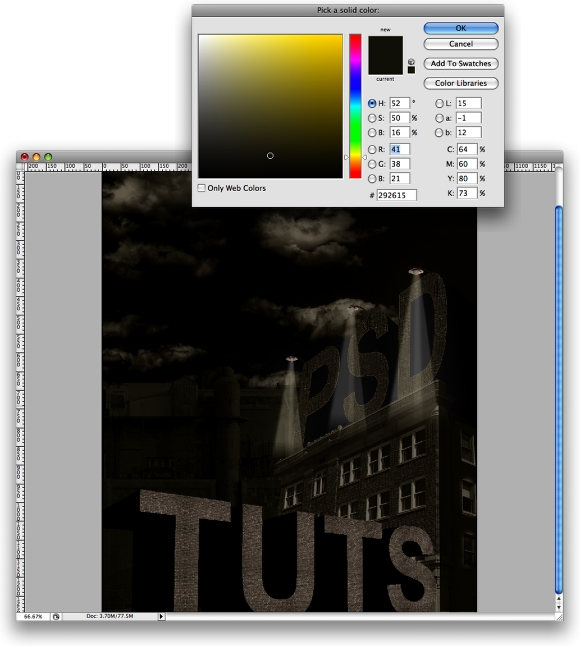The width and height of the screenshot is (580, 646).
Task: Click the yellow Y field showing 80
Action: (467, 178)
